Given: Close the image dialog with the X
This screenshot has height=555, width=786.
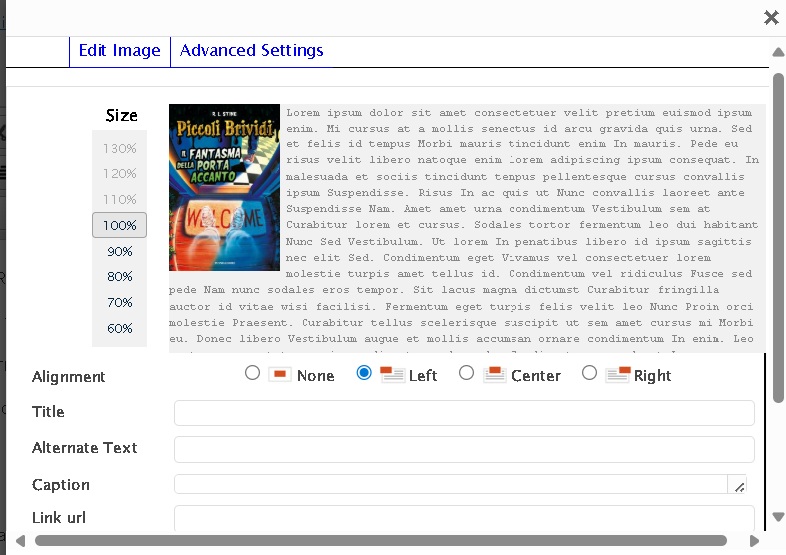Looking at the screenshot, I should 771,17.
